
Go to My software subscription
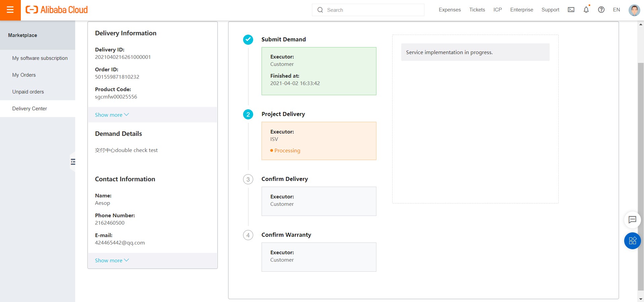(40, 58)
